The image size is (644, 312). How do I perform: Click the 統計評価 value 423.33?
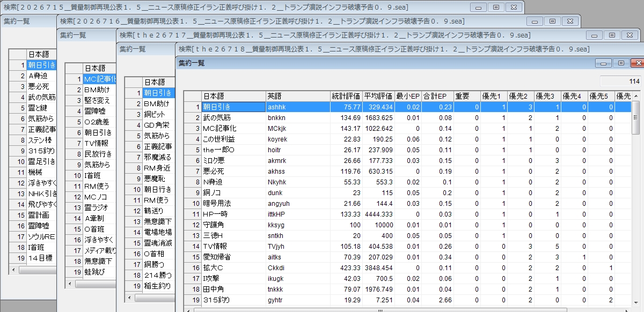(350, 268)
